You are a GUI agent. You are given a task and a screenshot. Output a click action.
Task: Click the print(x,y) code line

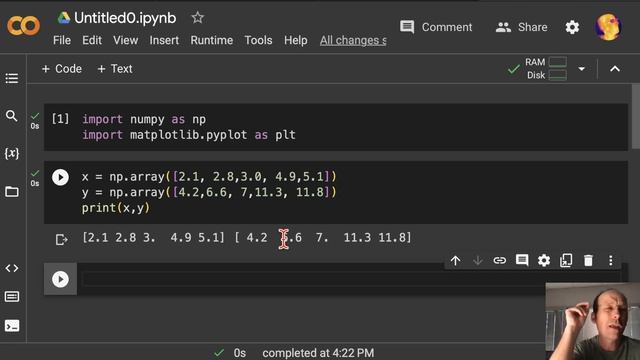(116, 208)
